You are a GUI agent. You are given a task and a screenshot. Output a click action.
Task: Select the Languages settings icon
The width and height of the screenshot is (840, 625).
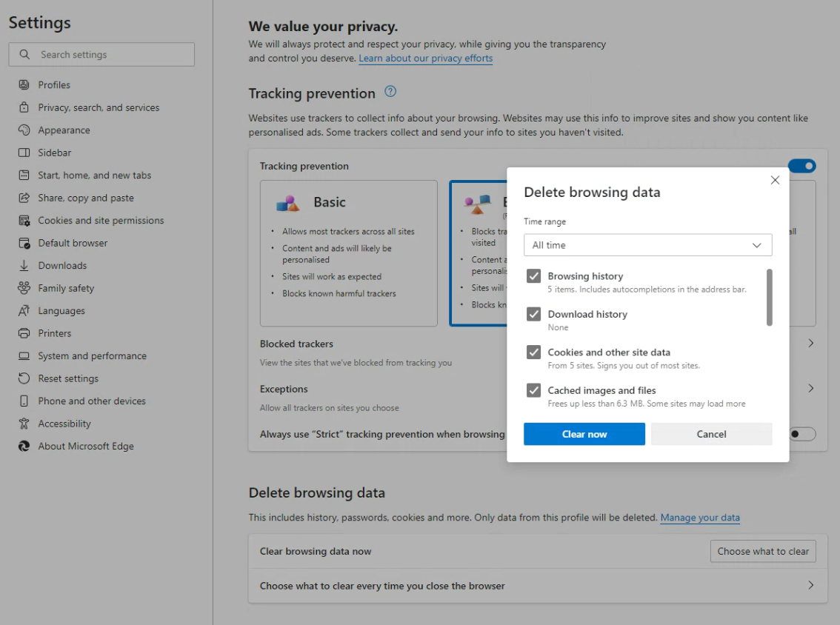(22, 310)
